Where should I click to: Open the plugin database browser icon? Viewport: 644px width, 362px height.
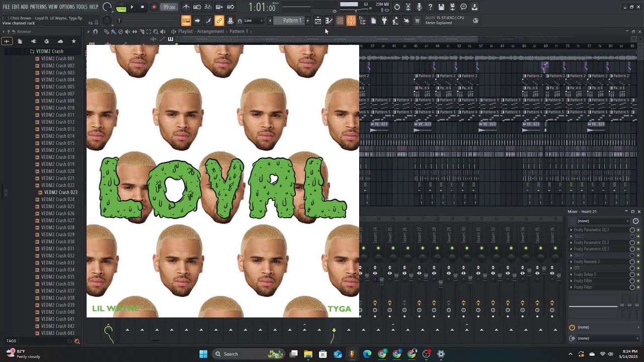362,21
